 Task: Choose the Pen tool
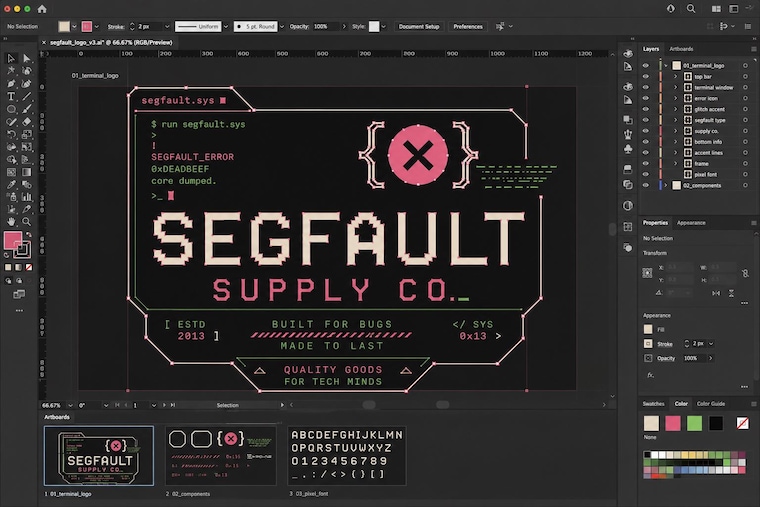(x=11, y=84)
